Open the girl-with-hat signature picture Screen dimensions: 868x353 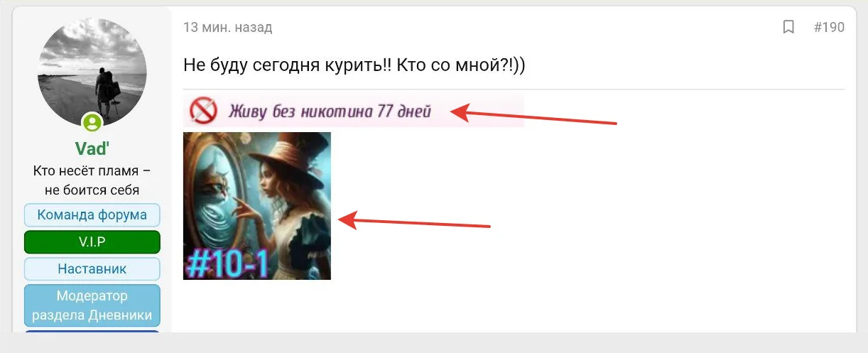(257, 206)
